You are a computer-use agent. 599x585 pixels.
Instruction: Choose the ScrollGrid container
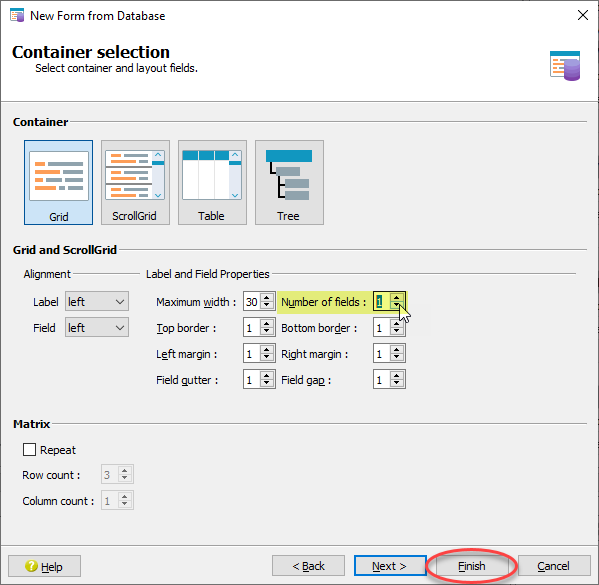(x=135, y=182)
